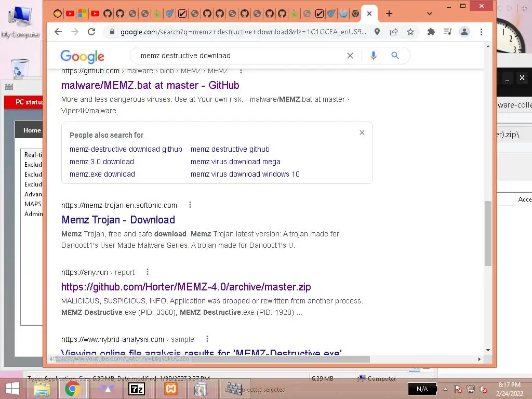Open 'malware/MEMZ.bat at master - GitHub' result

[x=150, y=85]
